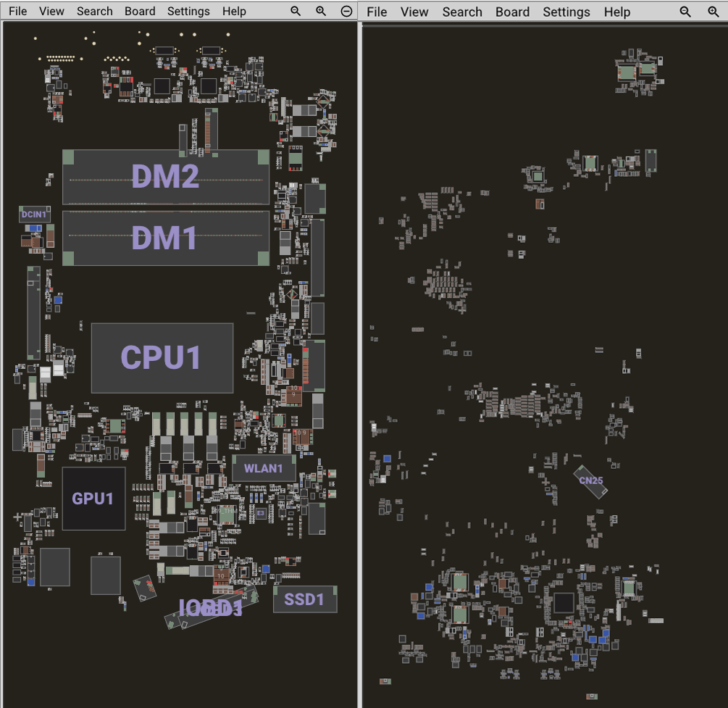Open the File menu in left pane
Screen dimensions: 728x708
tap(17, 12)
